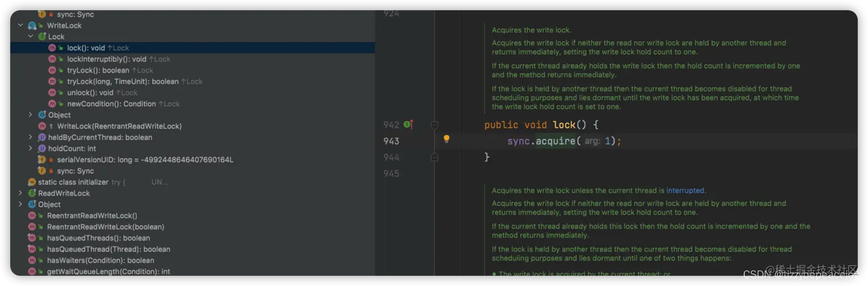
Task: Click the 'Acquires the write lock.' doc line
Action: (x=532, y=30)
